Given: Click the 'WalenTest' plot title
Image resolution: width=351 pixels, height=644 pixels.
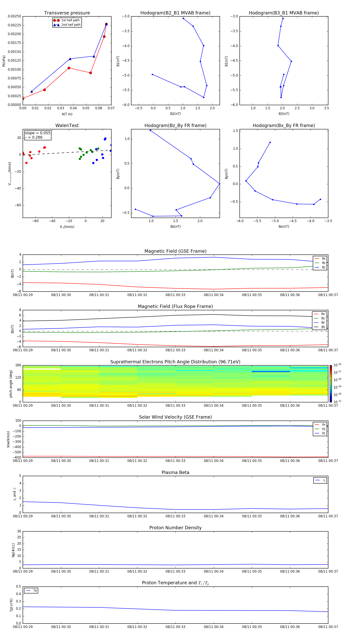Looking at the screenshot, I should coord(67,125).
